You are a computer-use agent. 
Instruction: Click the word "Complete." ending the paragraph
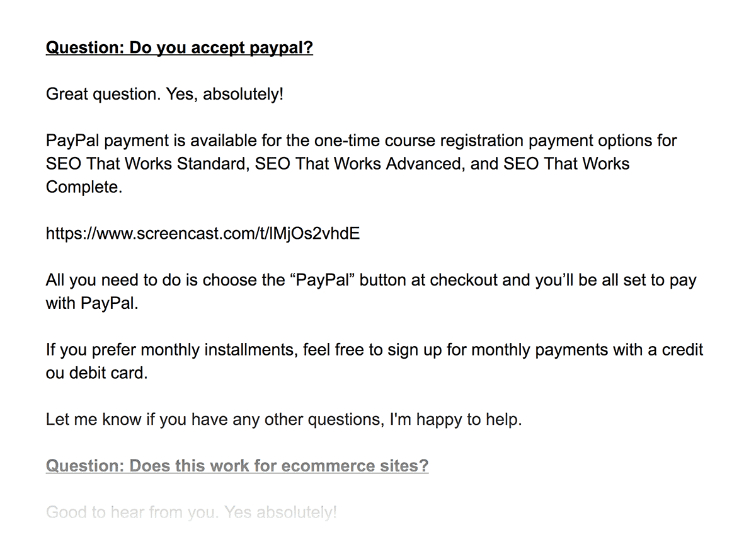click(x=84, y=187)
